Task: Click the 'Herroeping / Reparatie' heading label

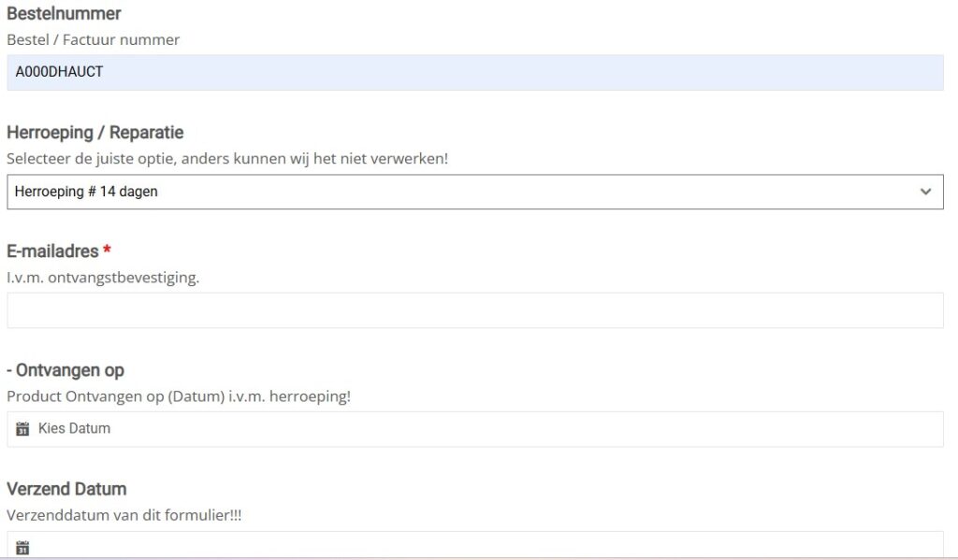Action: tap(94, 133)
